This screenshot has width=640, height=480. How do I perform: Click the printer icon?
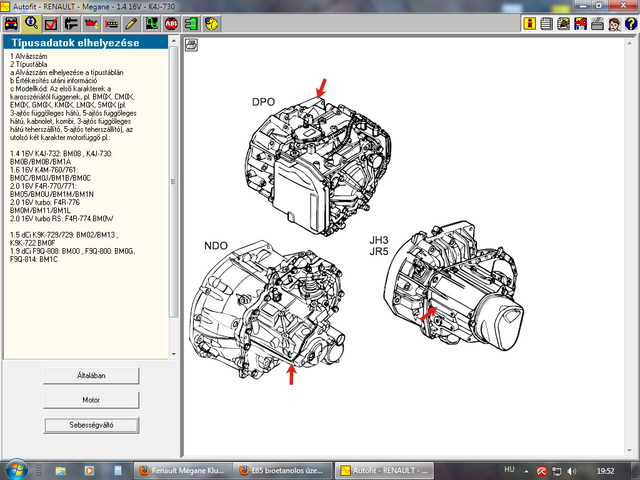(597, 24)
